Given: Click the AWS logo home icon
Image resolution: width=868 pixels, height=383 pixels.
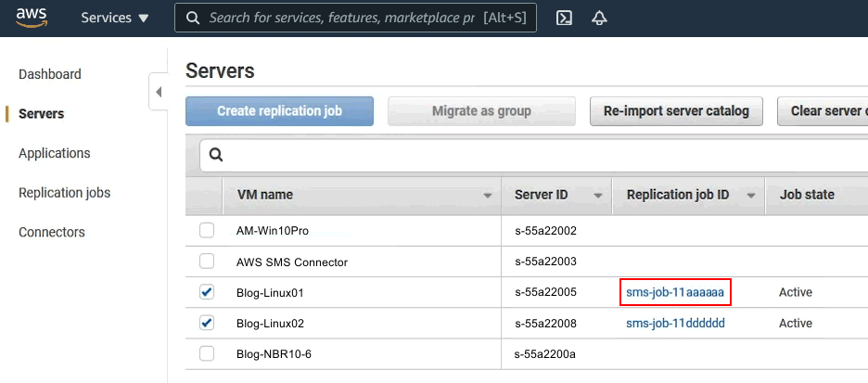Looking at the screenshot, I should tap(31, 18).
